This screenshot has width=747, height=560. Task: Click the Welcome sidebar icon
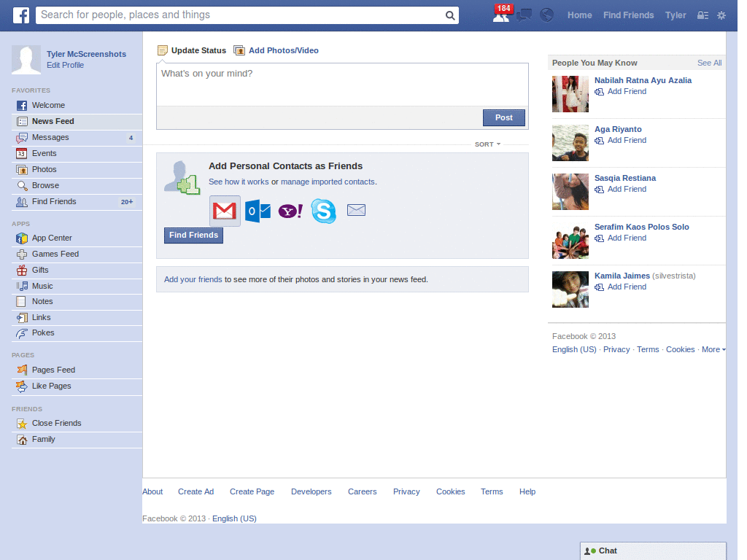tap(22, 106)
